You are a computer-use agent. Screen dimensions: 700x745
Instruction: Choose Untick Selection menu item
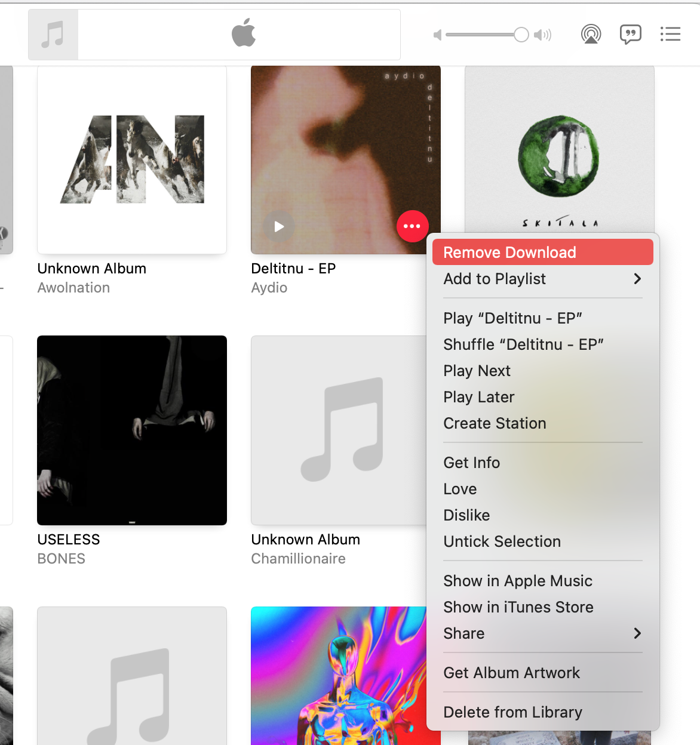[x=542, y=541]
